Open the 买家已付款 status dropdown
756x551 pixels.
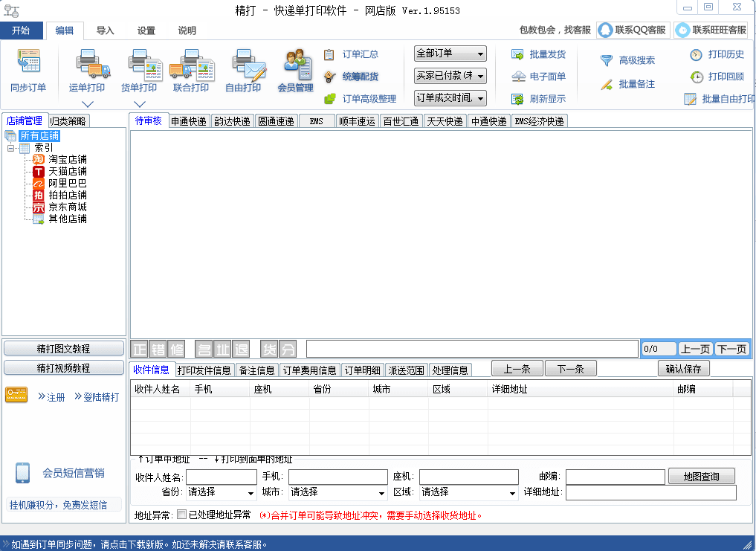[450, 76]
